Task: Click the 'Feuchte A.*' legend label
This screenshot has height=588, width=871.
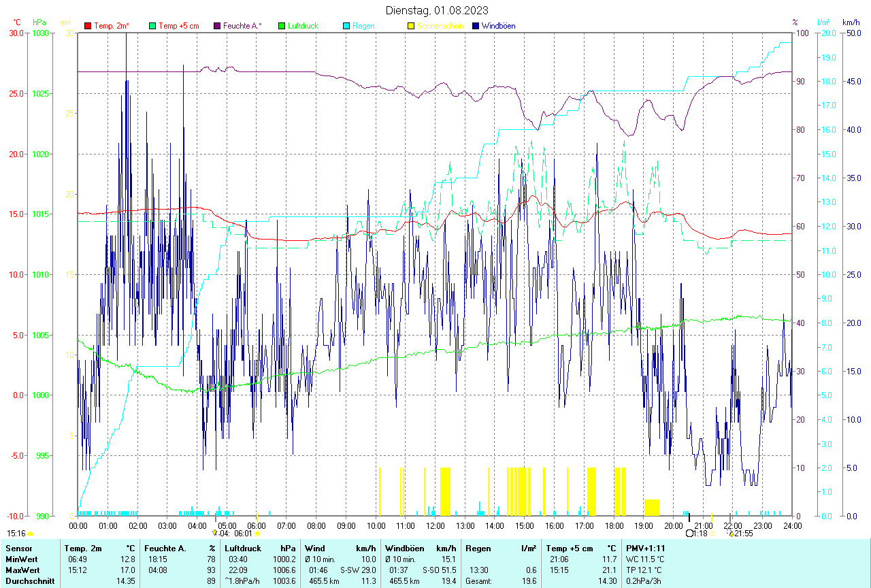Action: click(243, 26)
